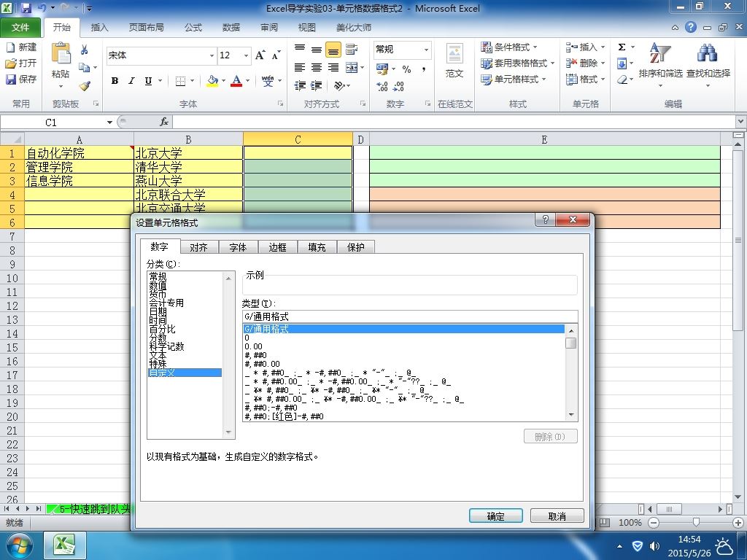Viewport: 747px width, 560px height.
Task: Toggle Bold formatting in the ribbon
Action: 115,81
